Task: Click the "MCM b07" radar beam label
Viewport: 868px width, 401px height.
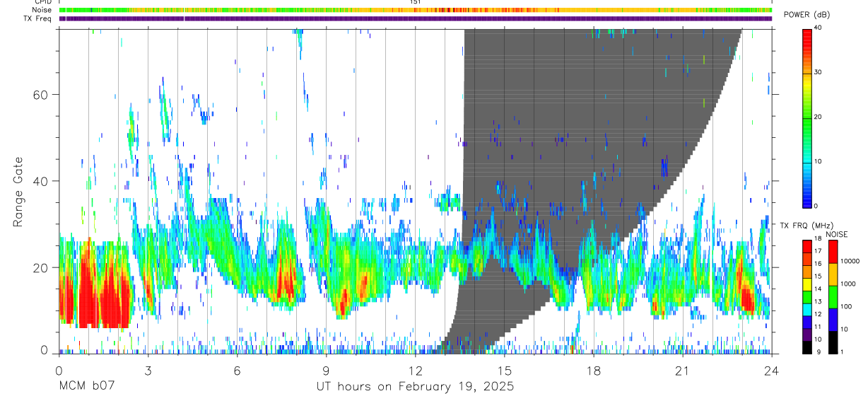Action: click(x=86, y=386)
